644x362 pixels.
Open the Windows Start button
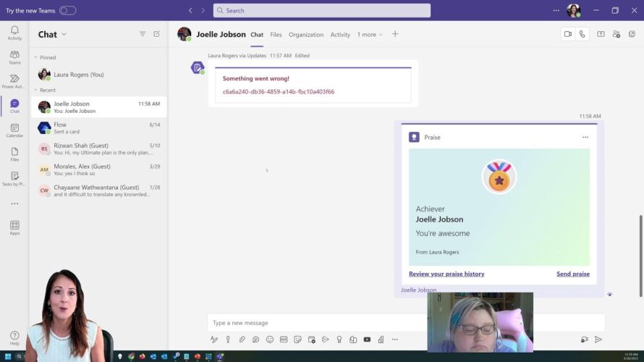click(x=8, y=356)
